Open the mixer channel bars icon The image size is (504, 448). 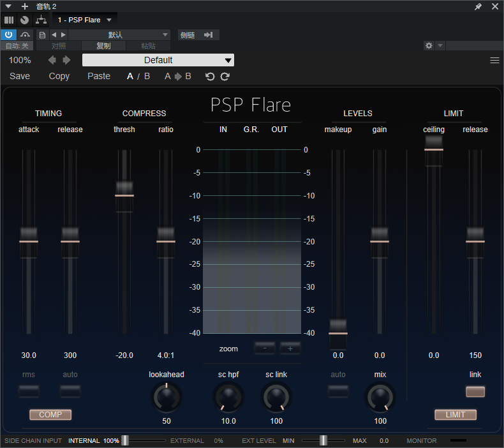coord(9,20)
